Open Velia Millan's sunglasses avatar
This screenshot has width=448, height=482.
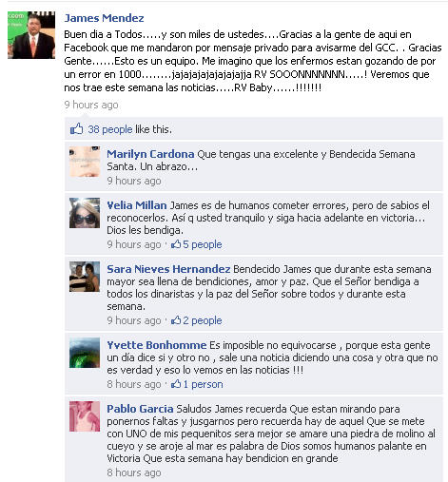click(x=85, y=213)
